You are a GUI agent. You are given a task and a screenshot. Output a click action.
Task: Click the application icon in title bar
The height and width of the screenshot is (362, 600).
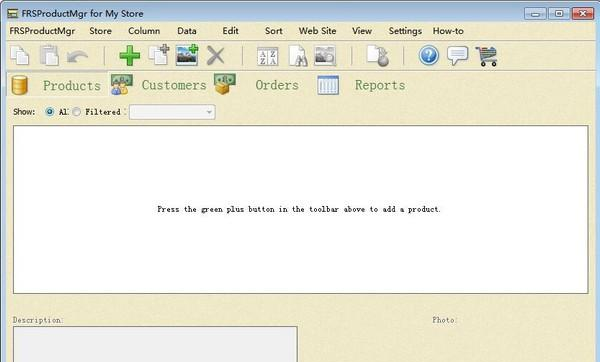(x=13, y=14)
